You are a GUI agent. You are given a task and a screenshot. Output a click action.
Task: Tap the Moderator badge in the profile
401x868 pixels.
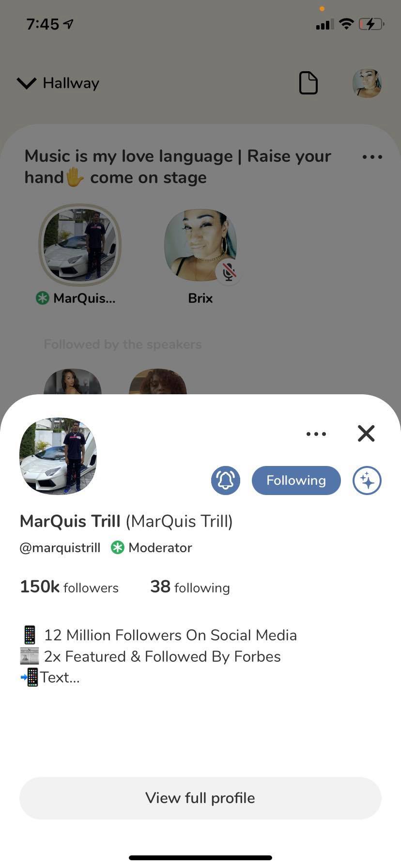tap(152, 548)
